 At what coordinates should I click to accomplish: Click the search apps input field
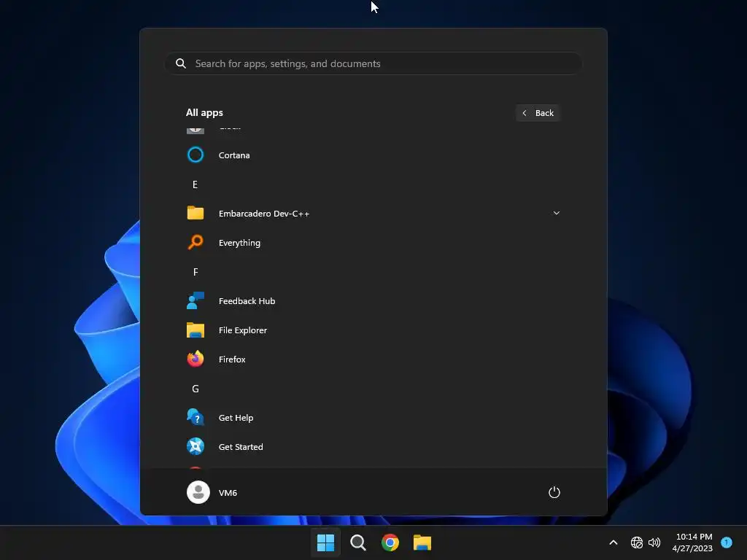pos(373,63)
